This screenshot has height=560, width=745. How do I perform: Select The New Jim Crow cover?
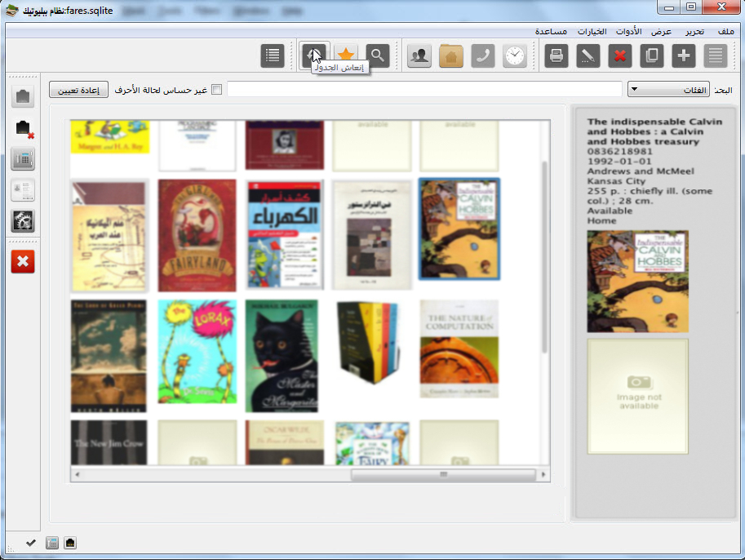[109, 442]
